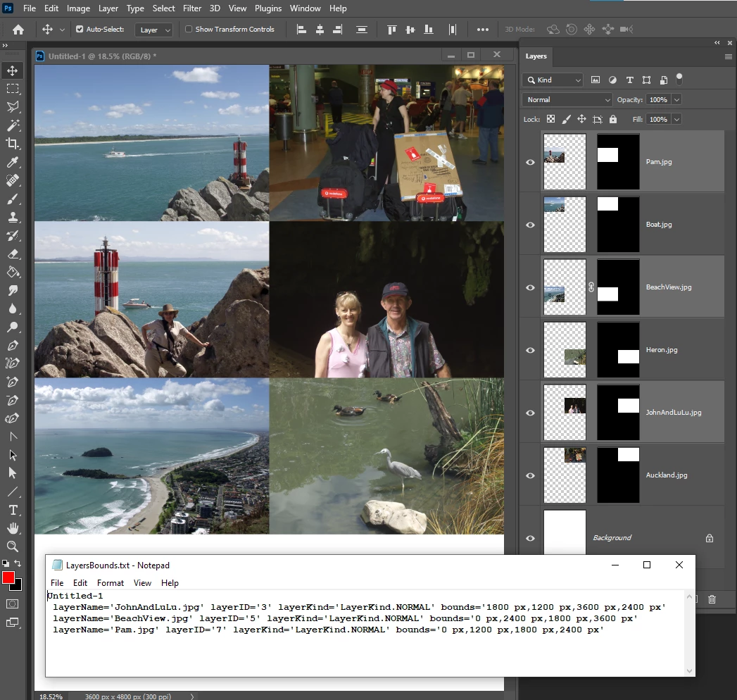
Task: Expand status bar info arrow
Action: click(x=191, y=696)
